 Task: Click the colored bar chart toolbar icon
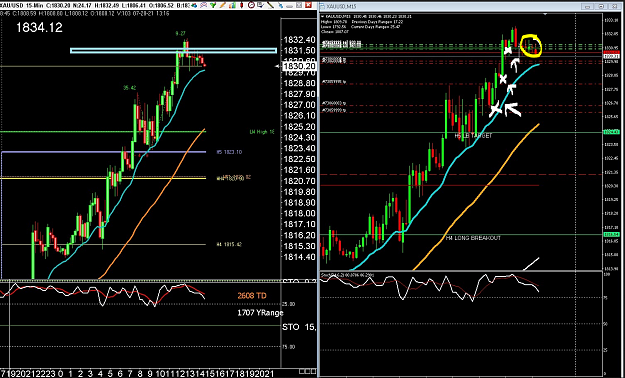[232, 5]
